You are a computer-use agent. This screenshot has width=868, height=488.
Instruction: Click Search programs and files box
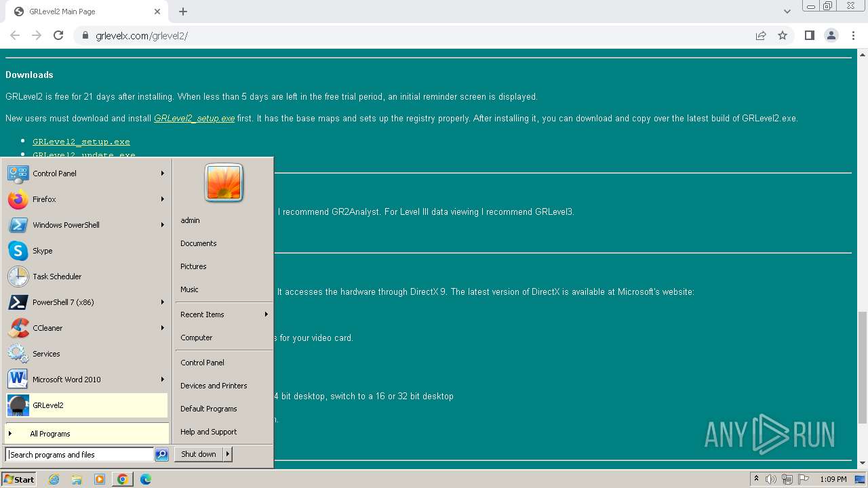tap(79, 455)
